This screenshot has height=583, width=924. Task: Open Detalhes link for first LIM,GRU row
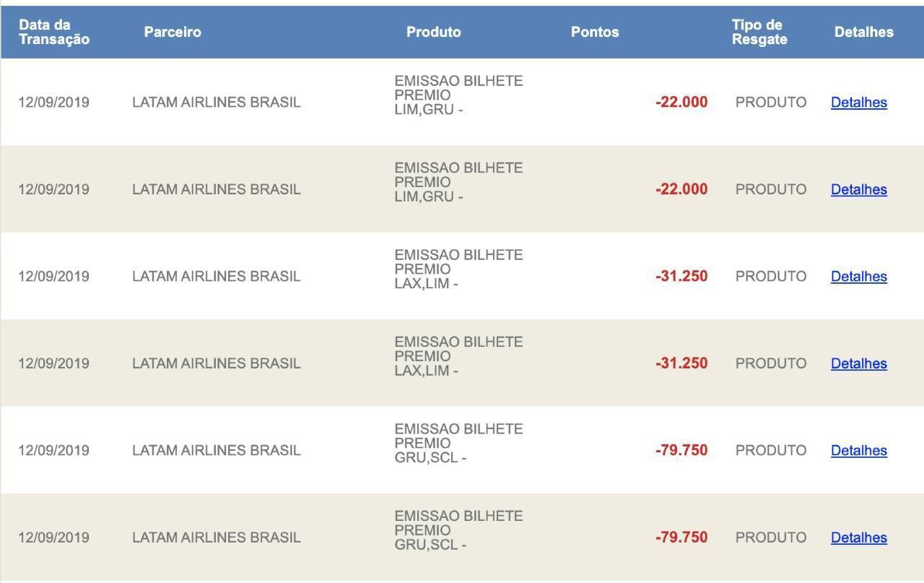(858, 103)
